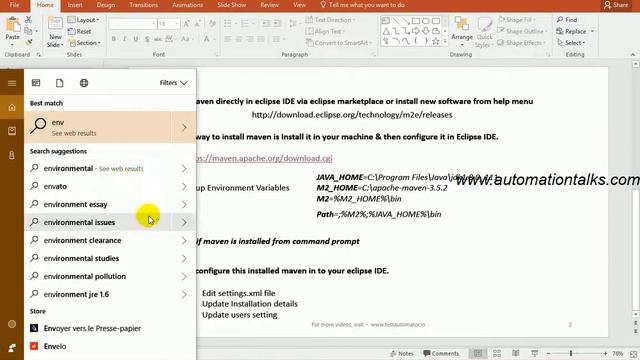The width and height of the screenshot is (640, 360).
Task: Select the Web filter globe icon
Action: (x=84, y=83)
